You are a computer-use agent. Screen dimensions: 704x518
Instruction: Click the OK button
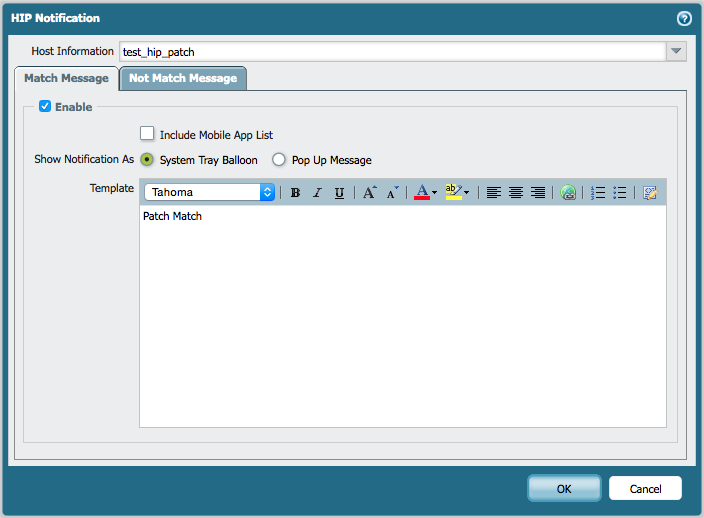click(x=564, y=488)
